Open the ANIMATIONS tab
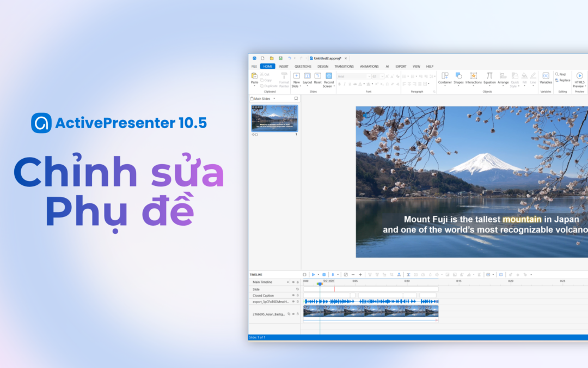Screen dimensions: 588x368 (369, 67)
